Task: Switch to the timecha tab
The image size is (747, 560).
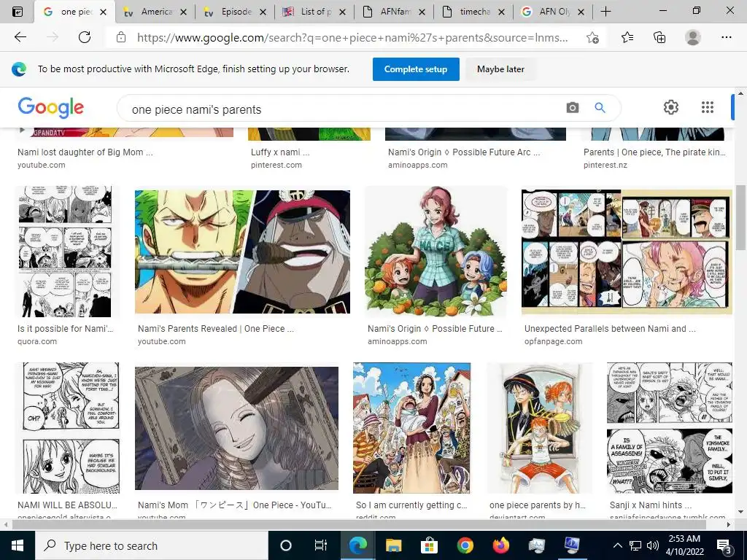Action: 473,12
